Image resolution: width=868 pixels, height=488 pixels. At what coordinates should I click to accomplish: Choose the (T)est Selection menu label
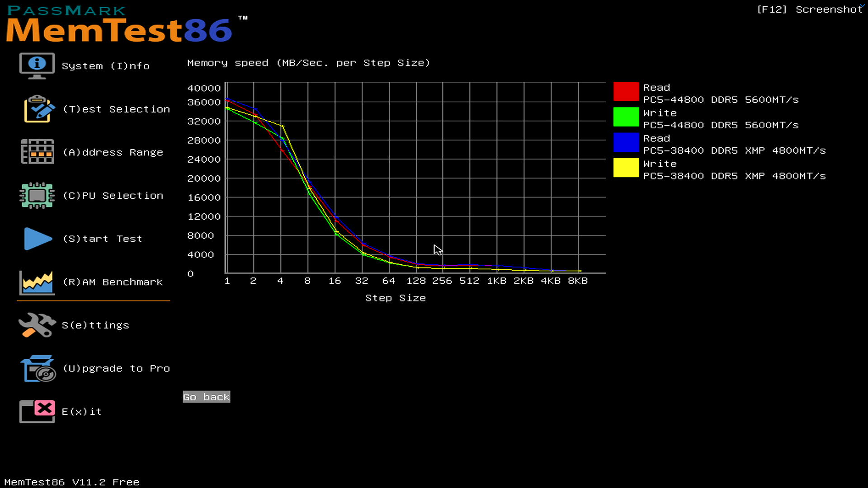(116, 109)
